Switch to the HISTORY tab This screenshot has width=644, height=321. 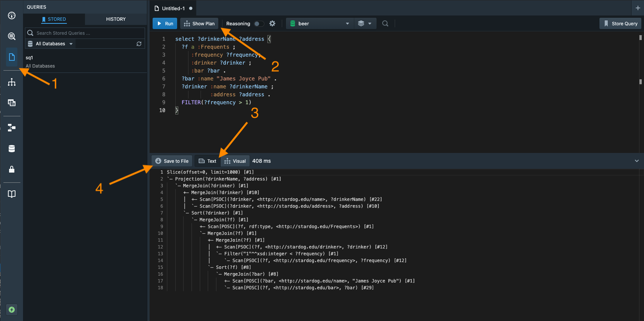pos(116,19)
